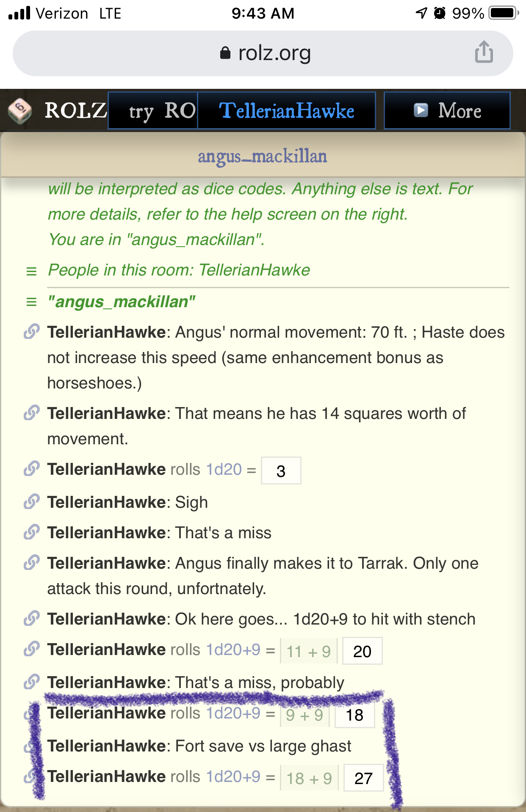526x812 pixels.
Task: Click the '11 + 9' roll detail box
Action: tap(309, 651)
